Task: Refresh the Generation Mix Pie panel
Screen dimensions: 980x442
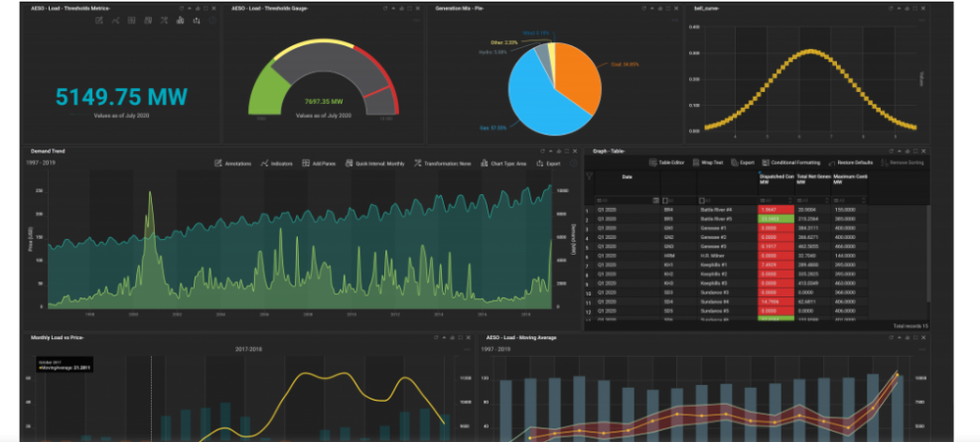Action: click(644, 8)
